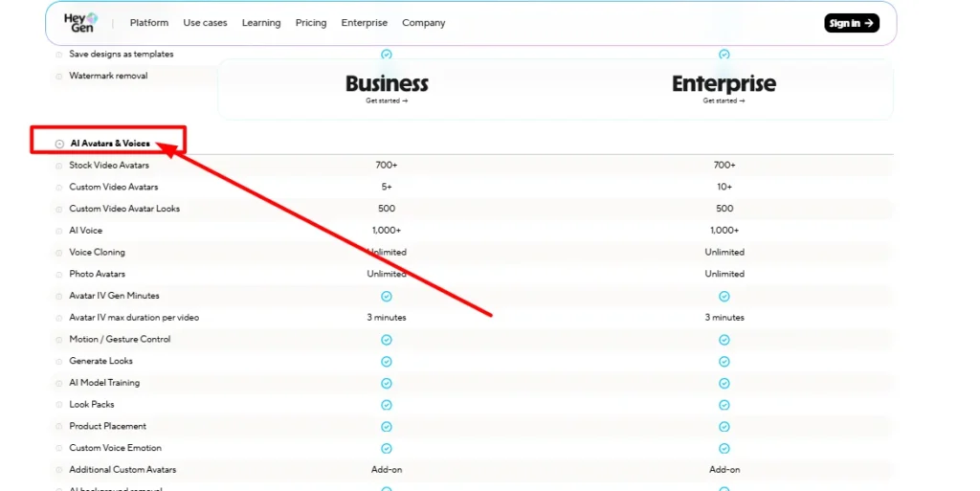980x491 pixels.
Task: Click the Sign in button
Action: [x=851, y=23]
